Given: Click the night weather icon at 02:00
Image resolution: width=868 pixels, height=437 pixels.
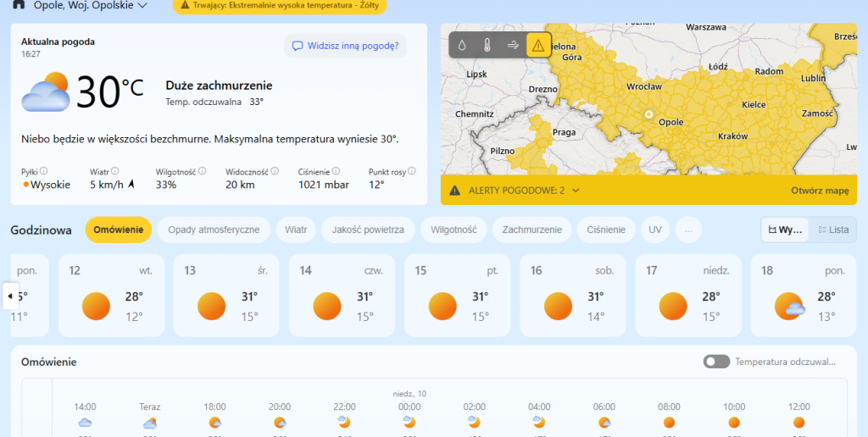Looking at the screenshot, I should 475,422.
